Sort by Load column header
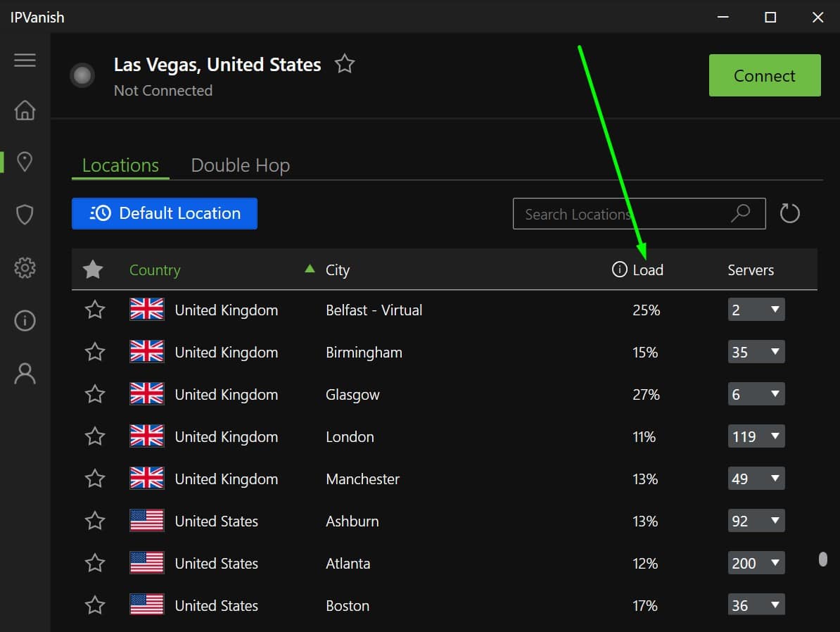The height and width of the screenshot is (632, 840). pyautogui.click(x=648, y=270)
